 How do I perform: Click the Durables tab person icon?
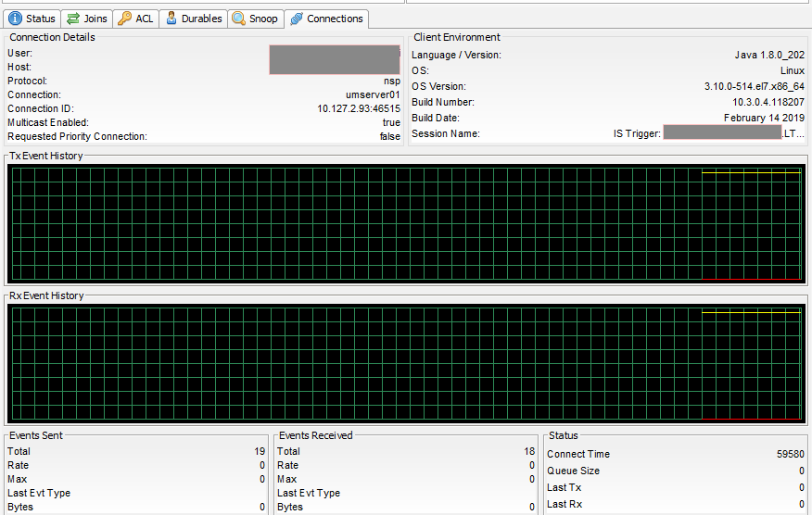(171, 19)
